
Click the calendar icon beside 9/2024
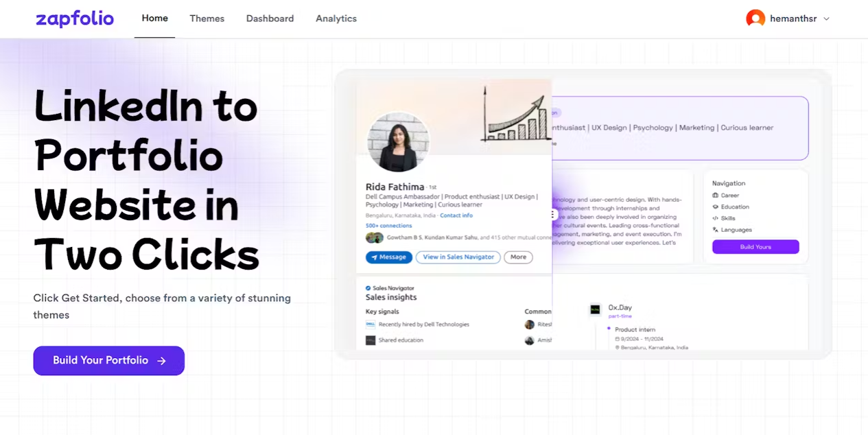pos(618,339)
